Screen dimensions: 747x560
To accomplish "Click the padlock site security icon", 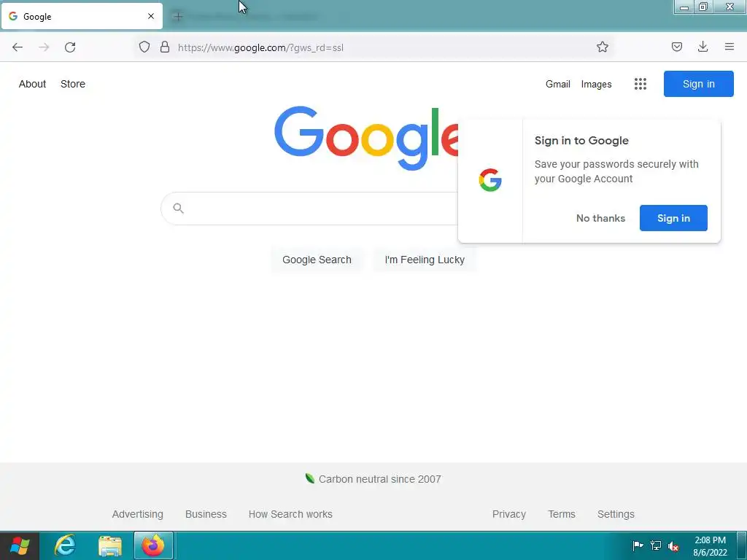I will (x=165, y=47).
